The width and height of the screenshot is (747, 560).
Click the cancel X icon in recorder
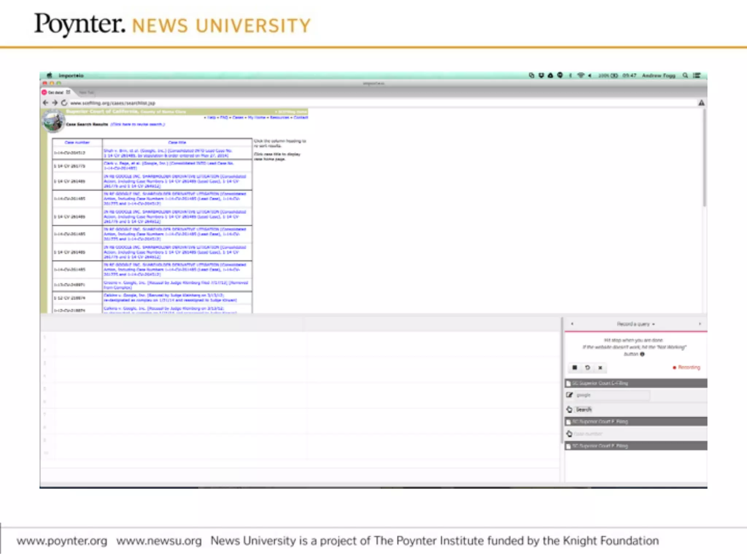click(600, 367)
